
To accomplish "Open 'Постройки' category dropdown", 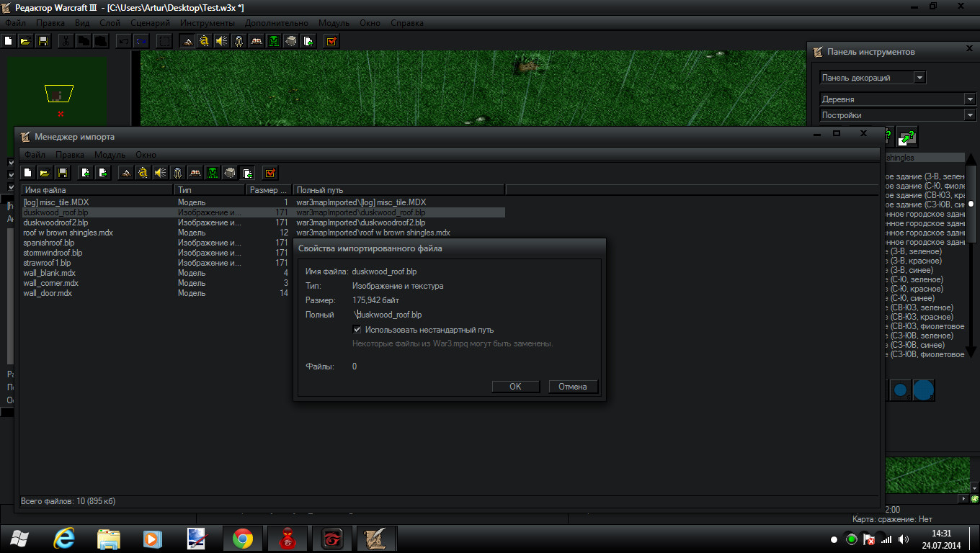I will 899,115.
